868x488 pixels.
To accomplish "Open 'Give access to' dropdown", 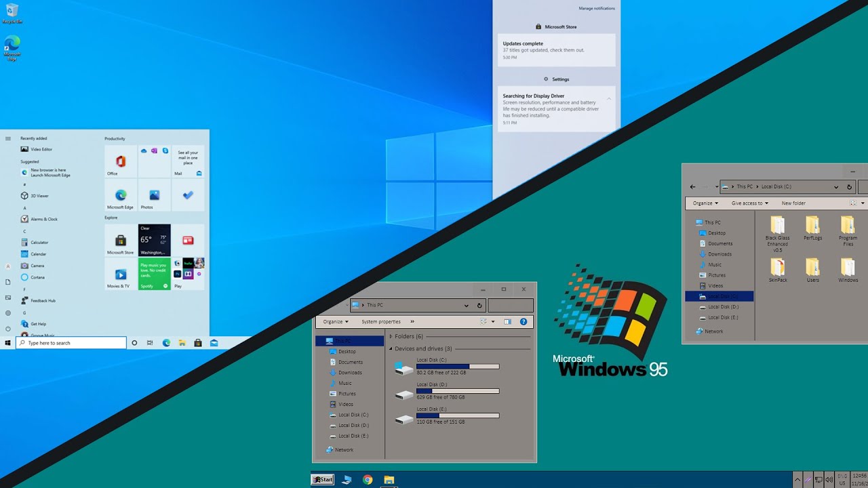I will 750,203.
